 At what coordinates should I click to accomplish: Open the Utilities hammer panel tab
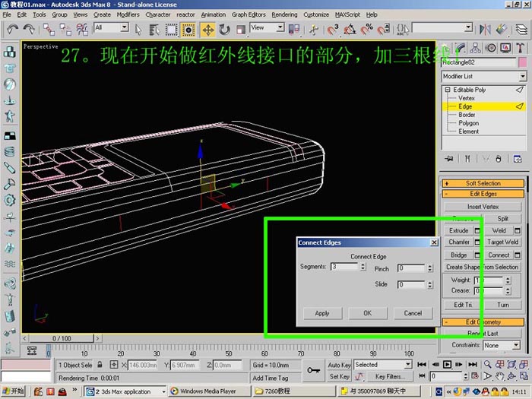[521, 48]
